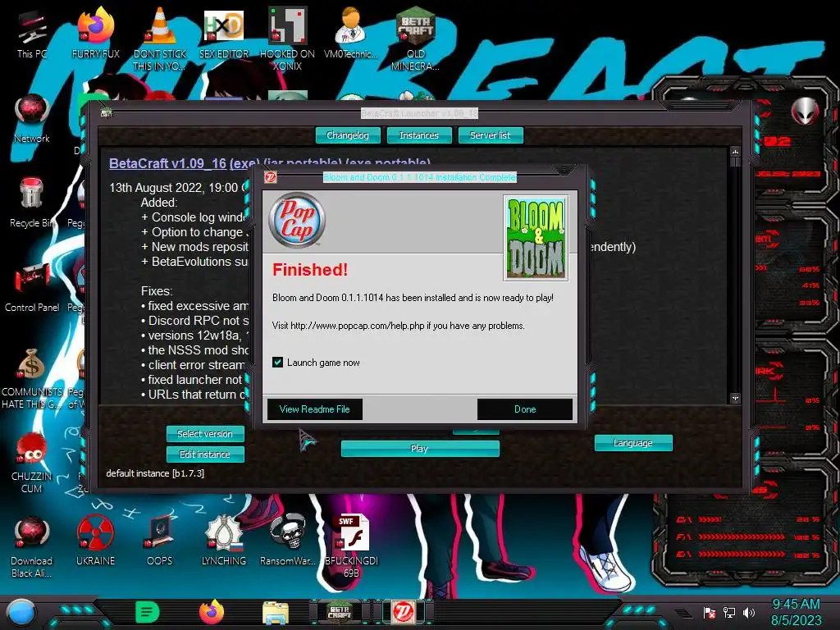Click the flag notification tray icon
This screenshot has height=630, width=840.
710,612
